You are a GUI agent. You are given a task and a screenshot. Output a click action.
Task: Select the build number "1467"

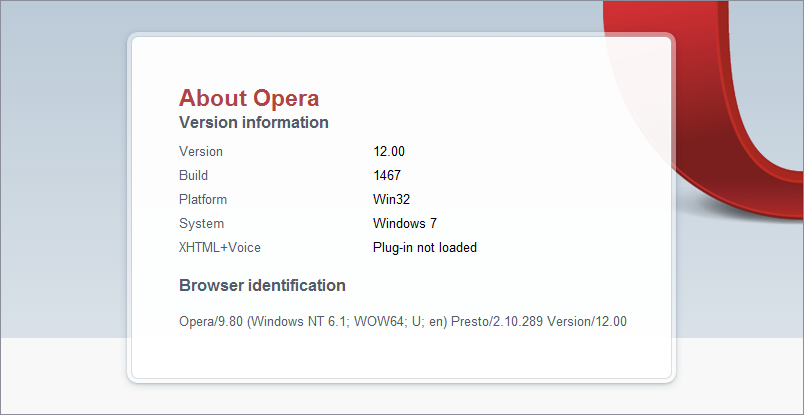387,175
